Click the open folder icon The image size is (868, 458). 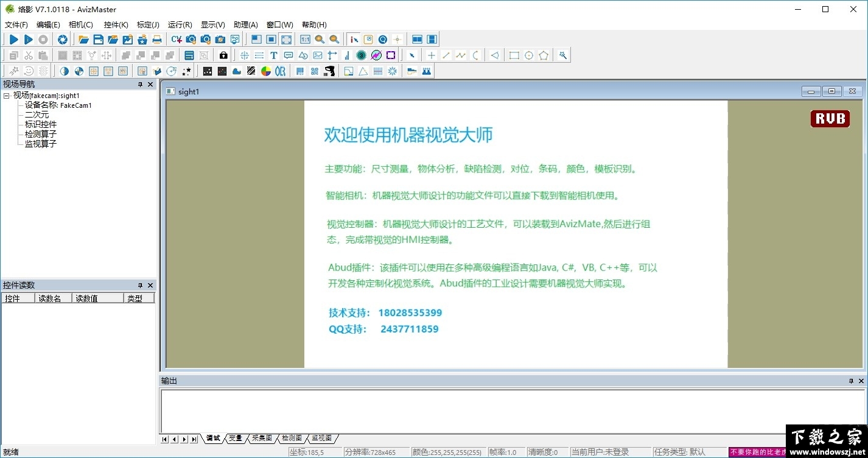(x=83, y=40)
